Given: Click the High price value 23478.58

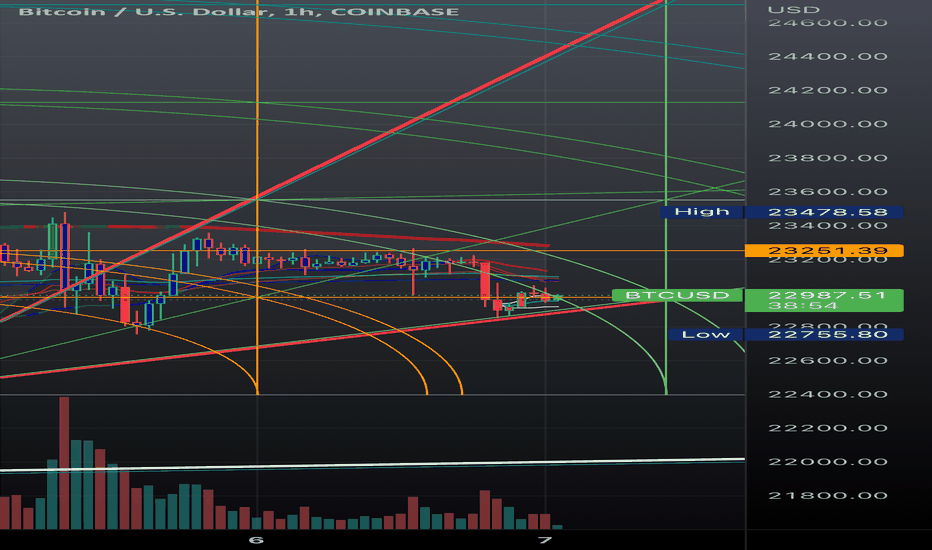Looking at the screenshot, I should (x=824, y=212).
